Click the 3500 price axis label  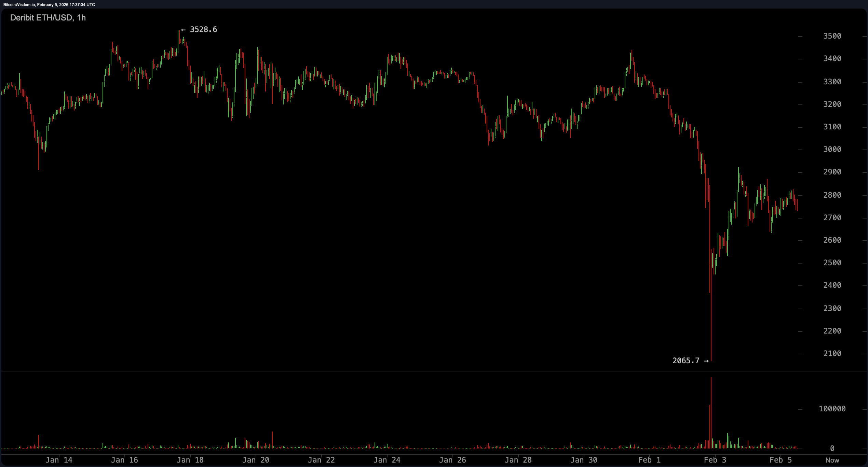[832, 37]
